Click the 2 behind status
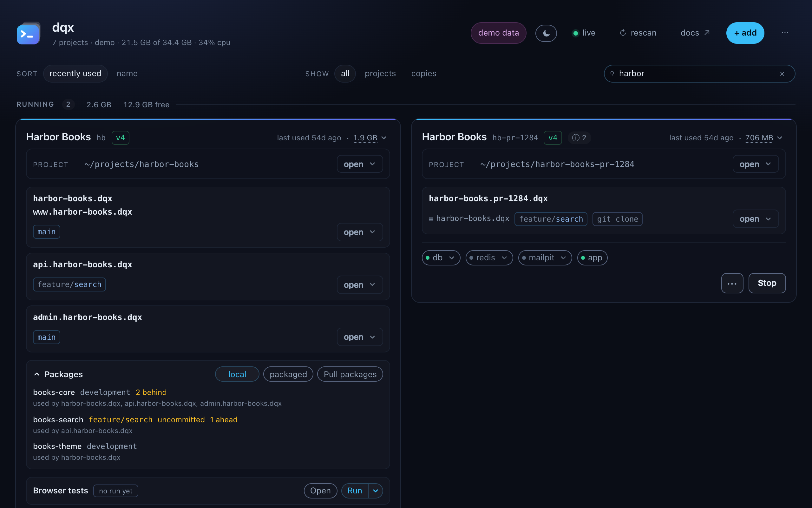This screenshot has width=812, height=508. point(151,392)
